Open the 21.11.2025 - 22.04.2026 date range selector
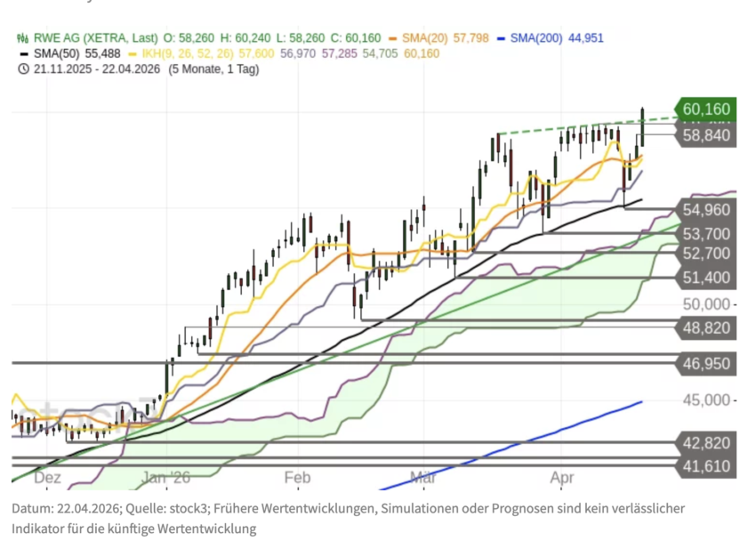This screenshot has width=756, height=541. click(x=96, y=69)
